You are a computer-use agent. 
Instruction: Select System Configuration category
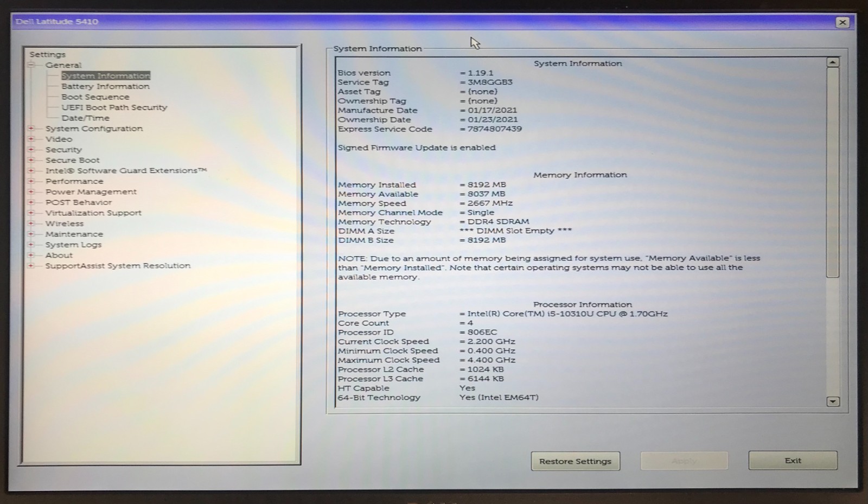94,129
